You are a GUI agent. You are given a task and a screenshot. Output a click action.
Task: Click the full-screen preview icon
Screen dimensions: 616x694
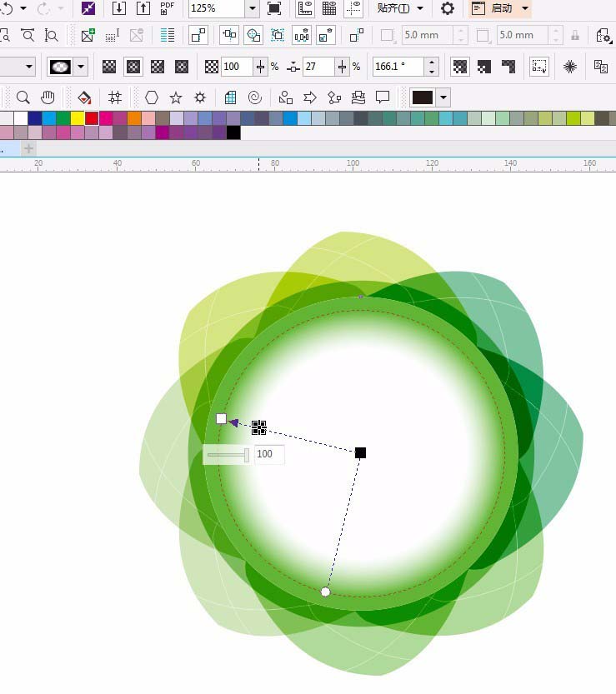click(274, 8)
